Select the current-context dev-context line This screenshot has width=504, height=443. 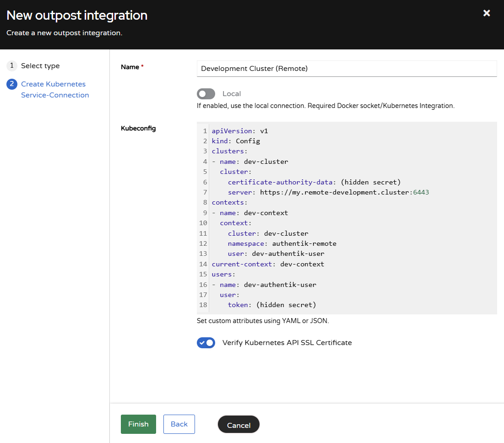pos(268,264)
